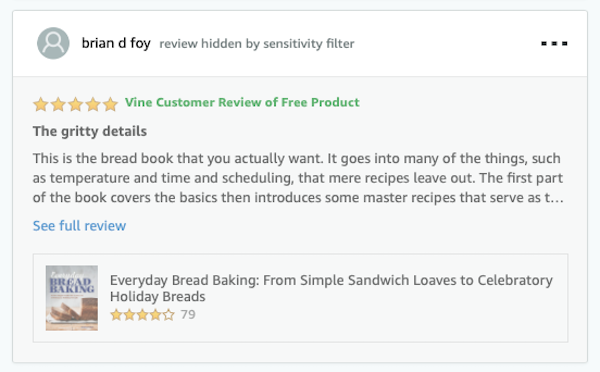The height and width of the screenshot is (372, 600).
Task: Open the 79 ratings count
Action: 188,315
